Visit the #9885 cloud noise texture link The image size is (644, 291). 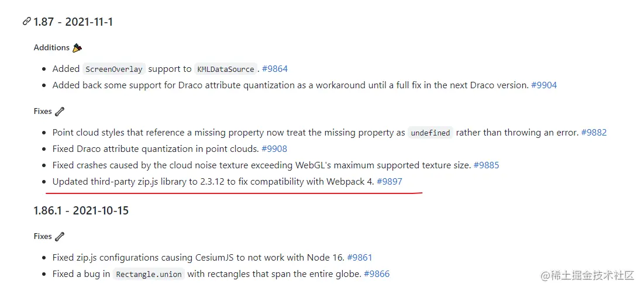486,165
